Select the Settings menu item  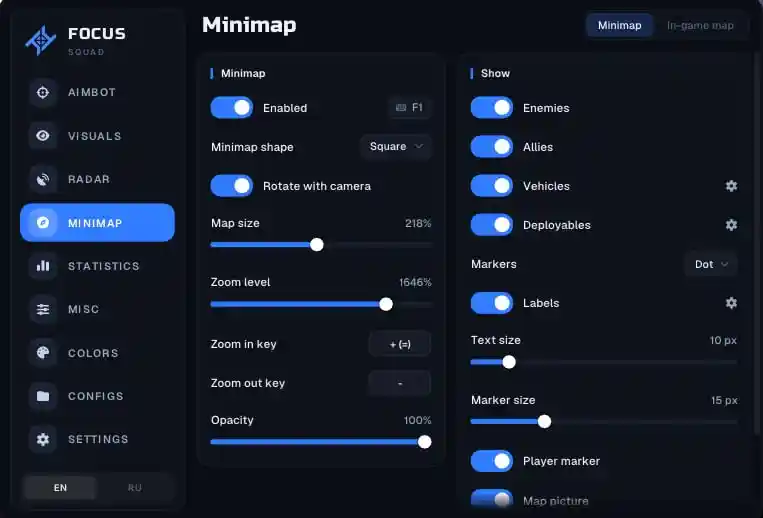point(97,439)
